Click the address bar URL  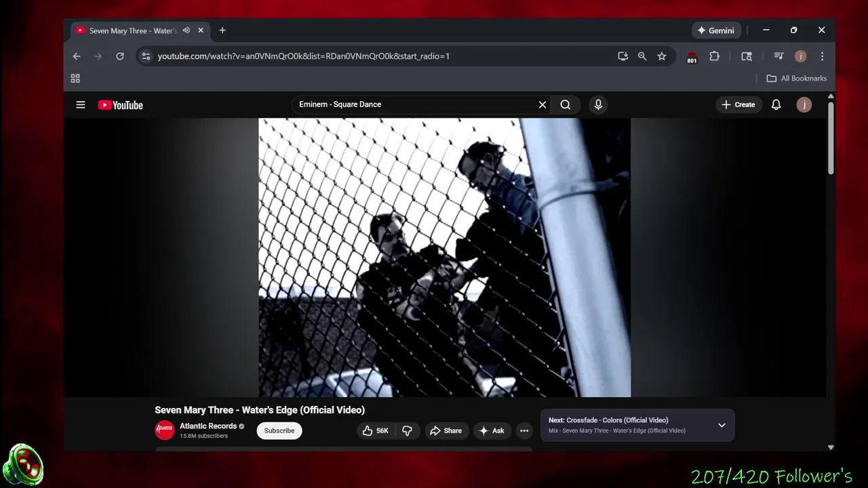[303, 56]
